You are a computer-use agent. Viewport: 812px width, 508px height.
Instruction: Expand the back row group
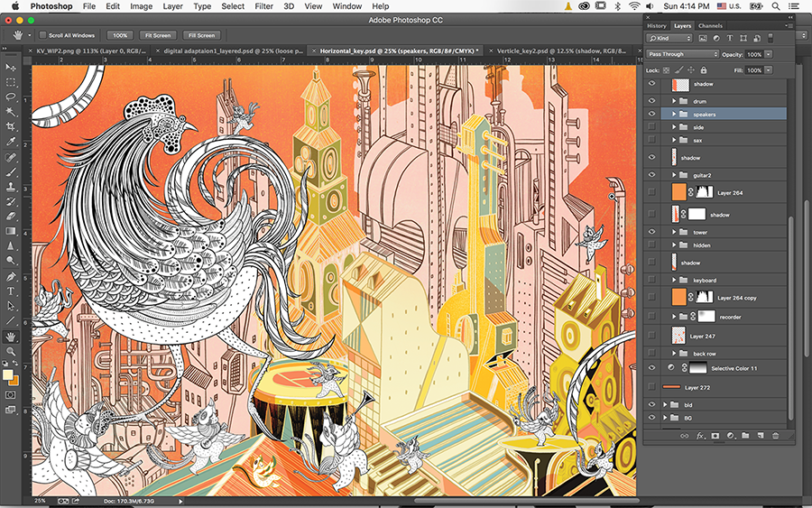tap(674, 353)
